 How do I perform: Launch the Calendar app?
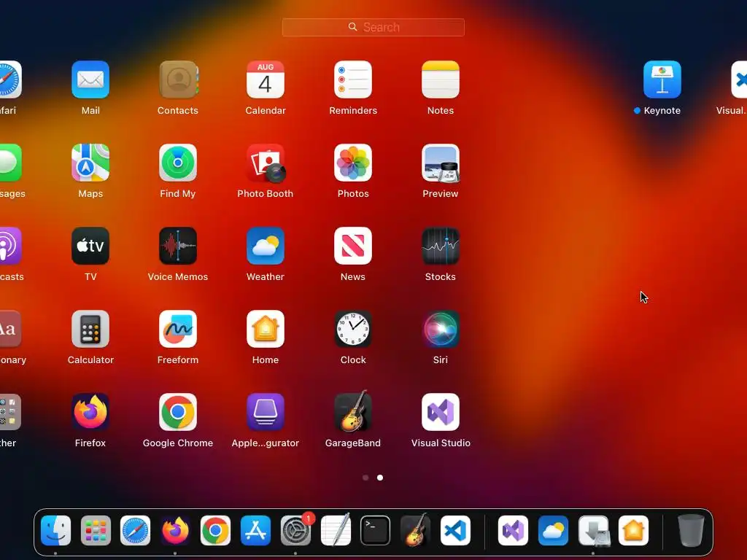[x=266, y=79]
